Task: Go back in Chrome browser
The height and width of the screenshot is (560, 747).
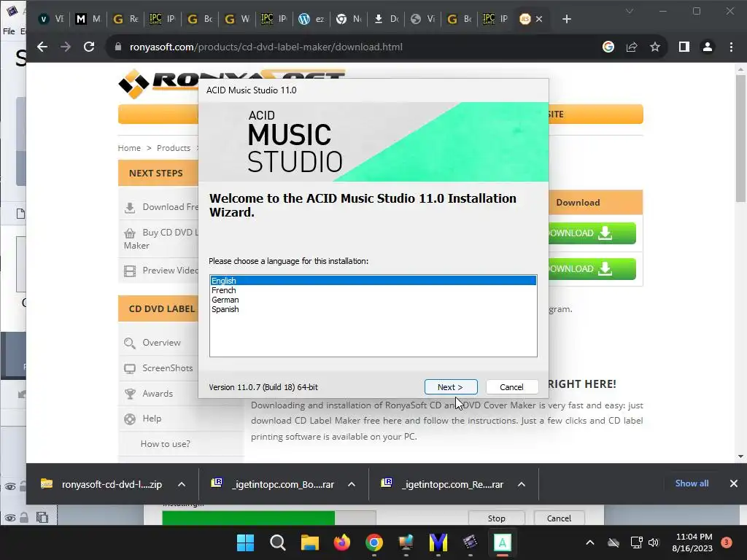Action: [x=42, y=47]
